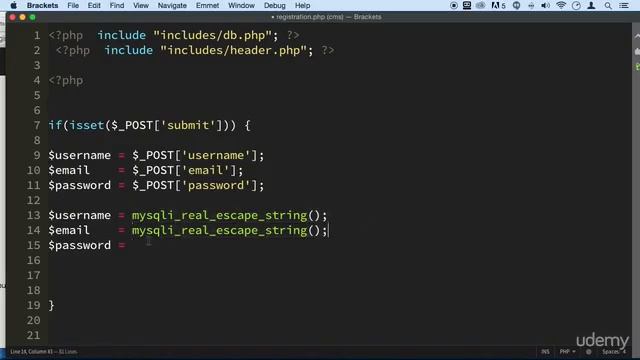The height and width of the screenshot is (360, 640).
Task: Open the Find menu
Action: (117, 5)
